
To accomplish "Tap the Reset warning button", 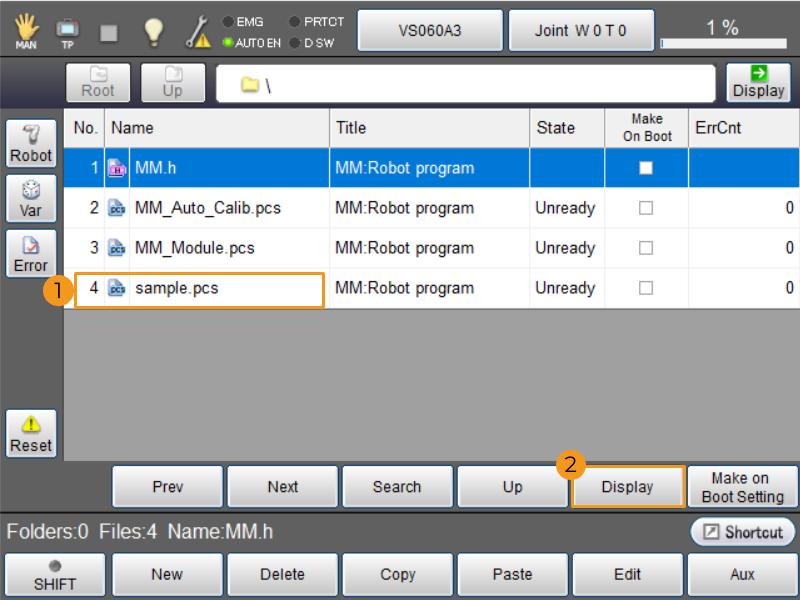I will click(31, 434).
